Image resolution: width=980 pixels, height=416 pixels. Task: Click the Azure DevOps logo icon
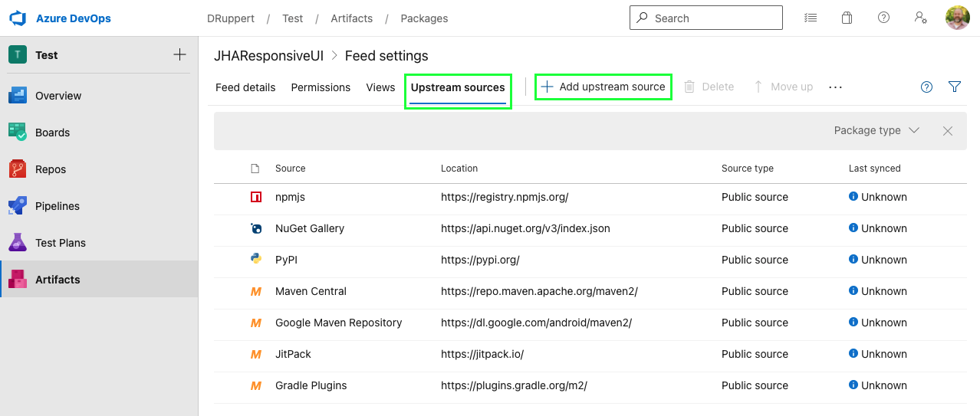pyautogui.click(x=17, y=18)
